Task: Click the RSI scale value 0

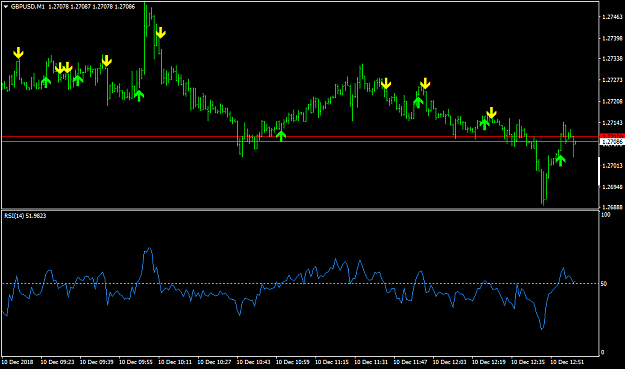Action: (x=602, y=352)
